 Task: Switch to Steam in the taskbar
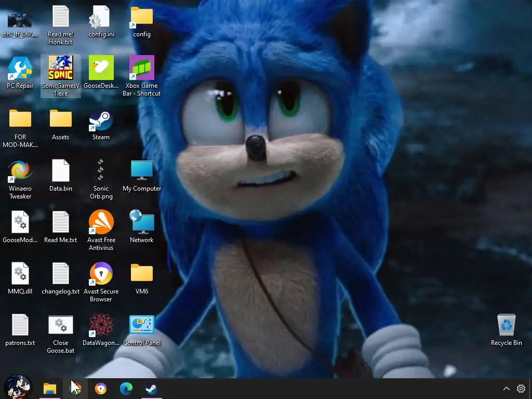(x=151, y=389)
